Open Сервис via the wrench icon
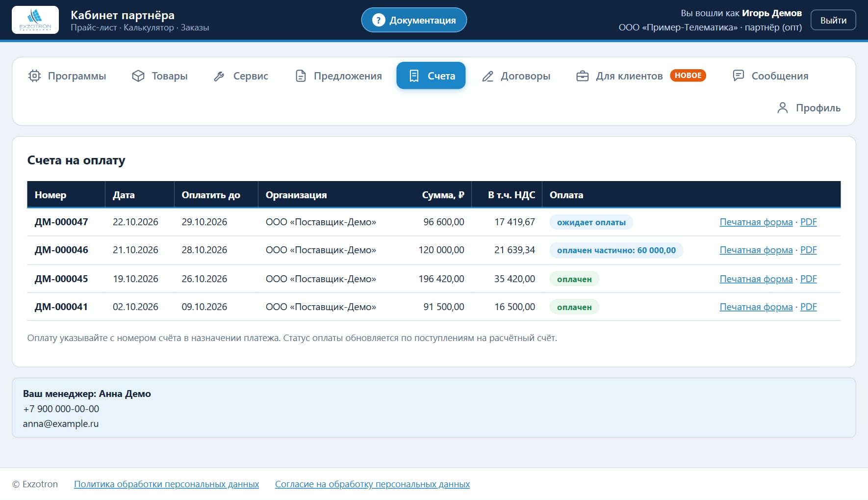Viewport: 868px width, 500px height. (x=219, y=76)
